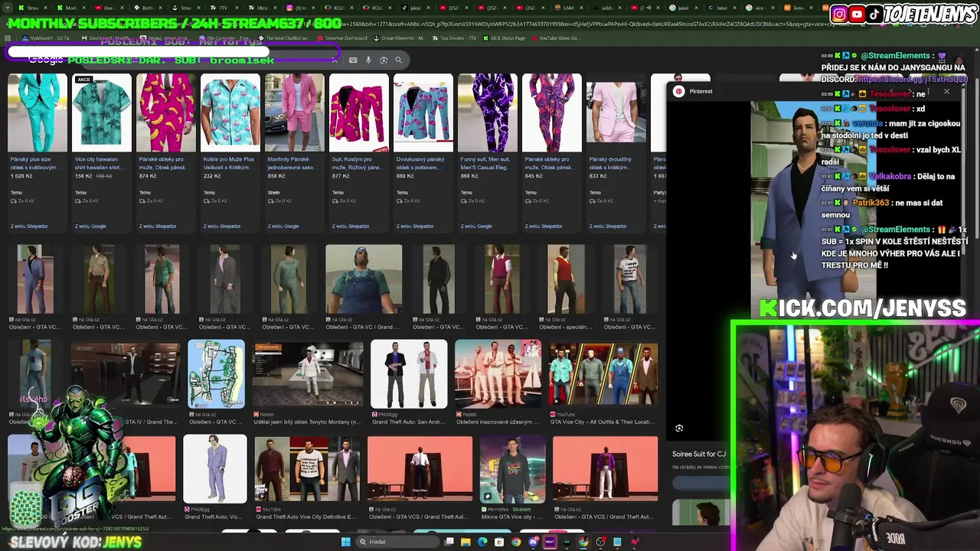Open the 889 Kč flamingo blazer product
The image size is (980, 551).
pyautogui.click(x=423, y=152)
